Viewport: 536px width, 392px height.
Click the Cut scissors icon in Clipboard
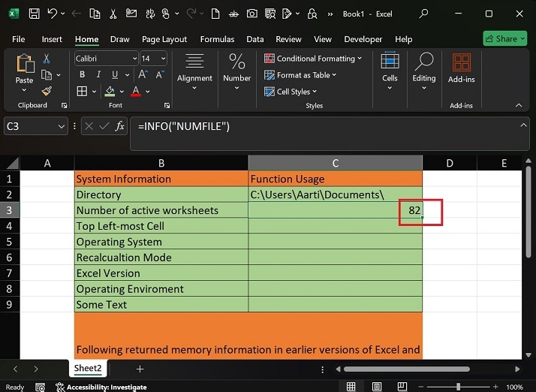click(47, 59)
